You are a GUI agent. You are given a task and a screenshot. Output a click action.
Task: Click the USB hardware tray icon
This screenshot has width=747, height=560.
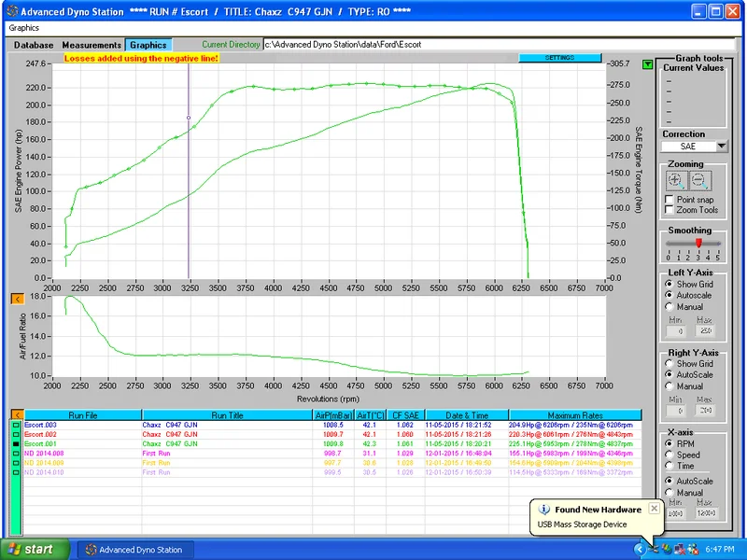[654, 549]
